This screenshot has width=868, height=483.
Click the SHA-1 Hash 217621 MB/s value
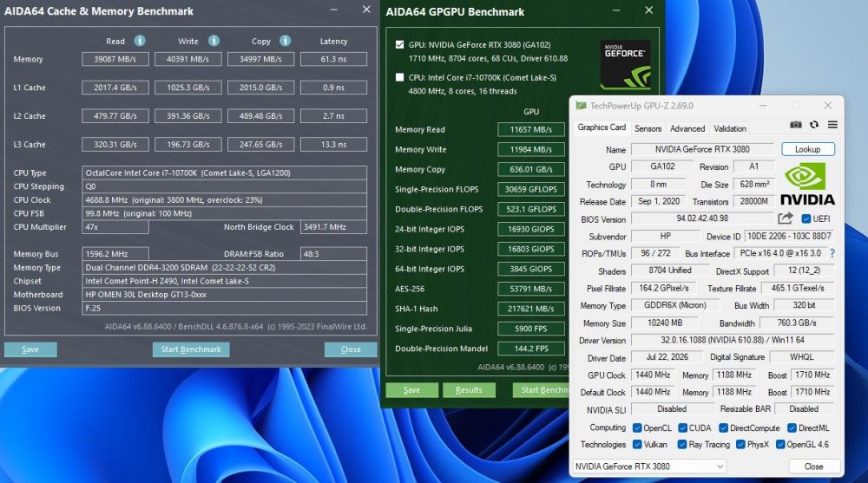click(531, 309)
